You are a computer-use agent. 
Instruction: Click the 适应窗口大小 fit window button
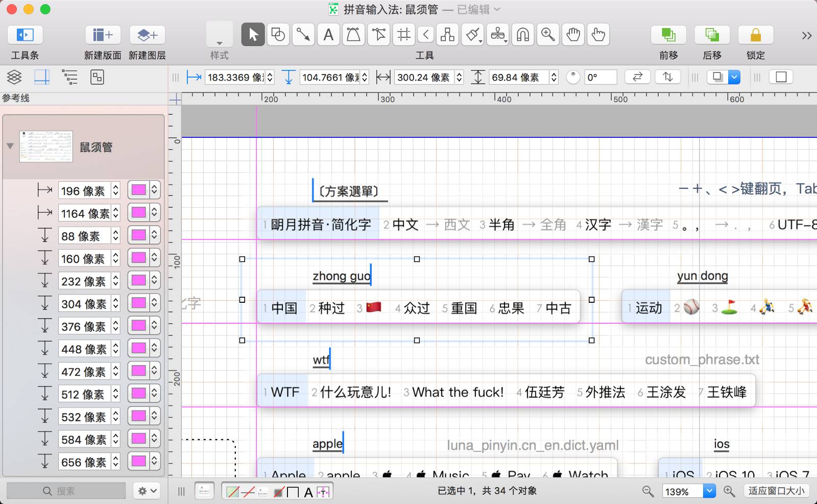[776, 491]
